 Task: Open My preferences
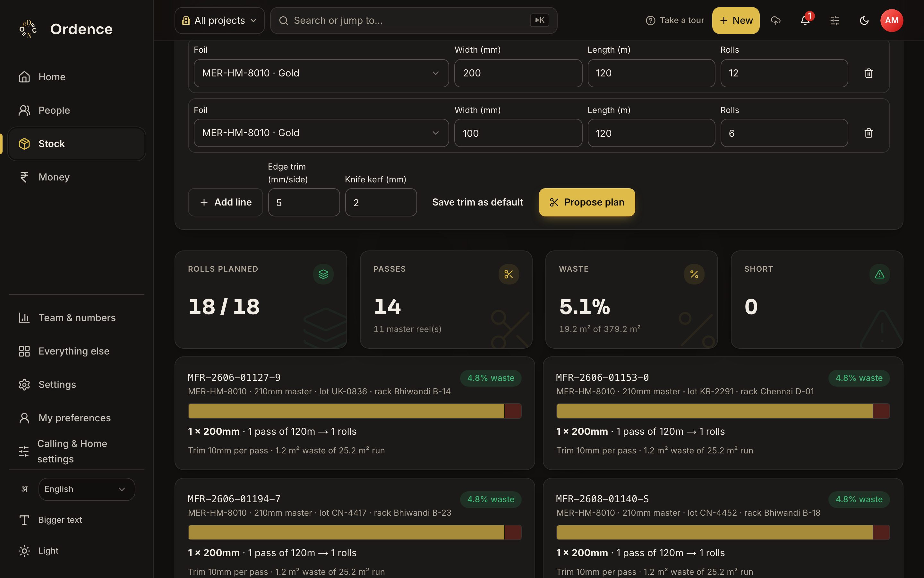(76, 418)
